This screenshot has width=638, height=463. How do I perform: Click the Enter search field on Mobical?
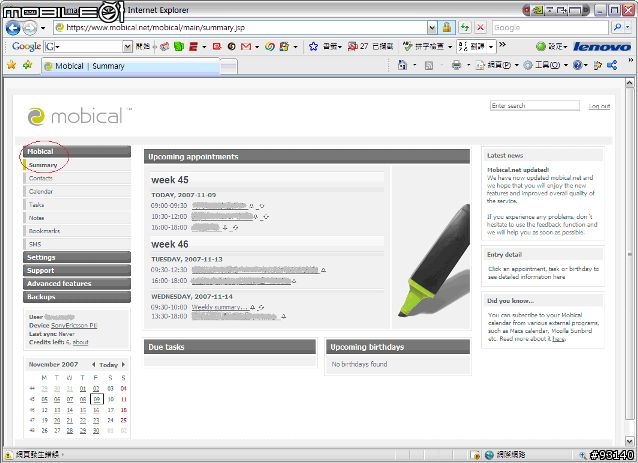535,106
